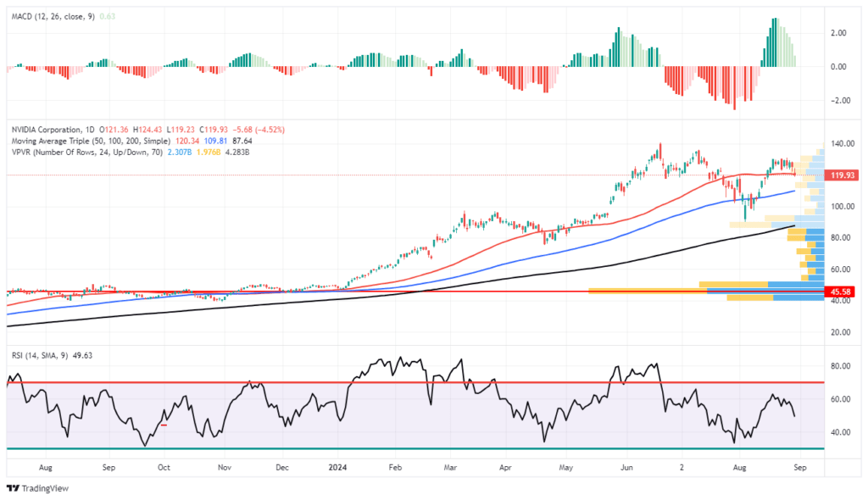Click the TradingView logo
This screenshot has width=868, height=500.
pyautogui.click(x=37, y=487)
